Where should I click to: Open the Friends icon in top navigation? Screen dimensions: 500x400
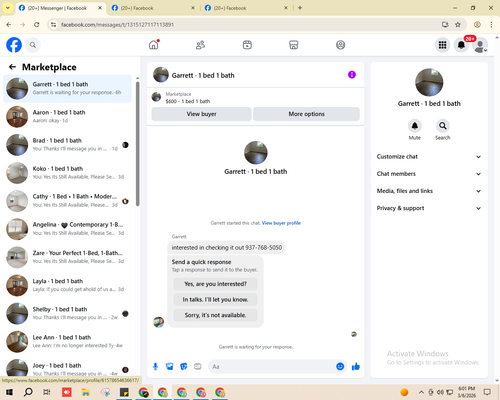200,45
